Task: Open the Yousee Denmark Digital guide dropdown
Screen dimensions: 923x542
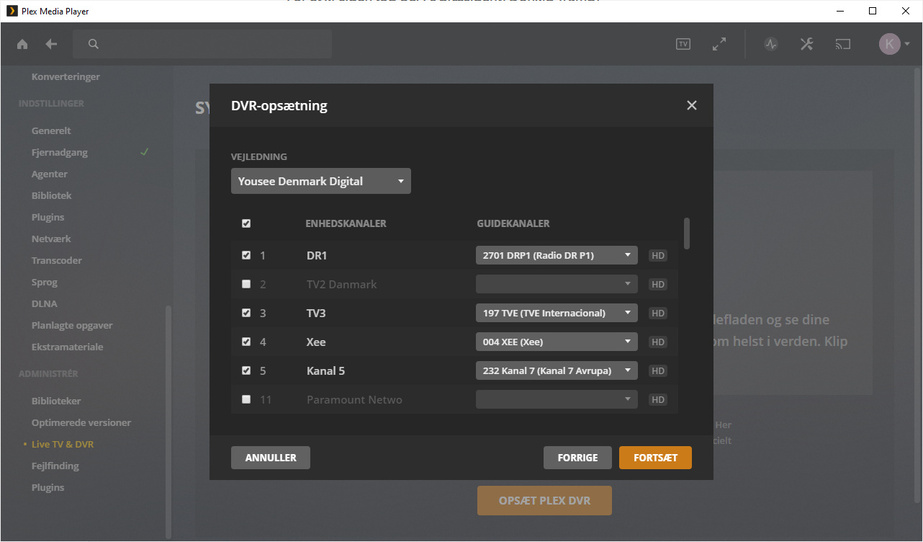Action: point(321,181)
